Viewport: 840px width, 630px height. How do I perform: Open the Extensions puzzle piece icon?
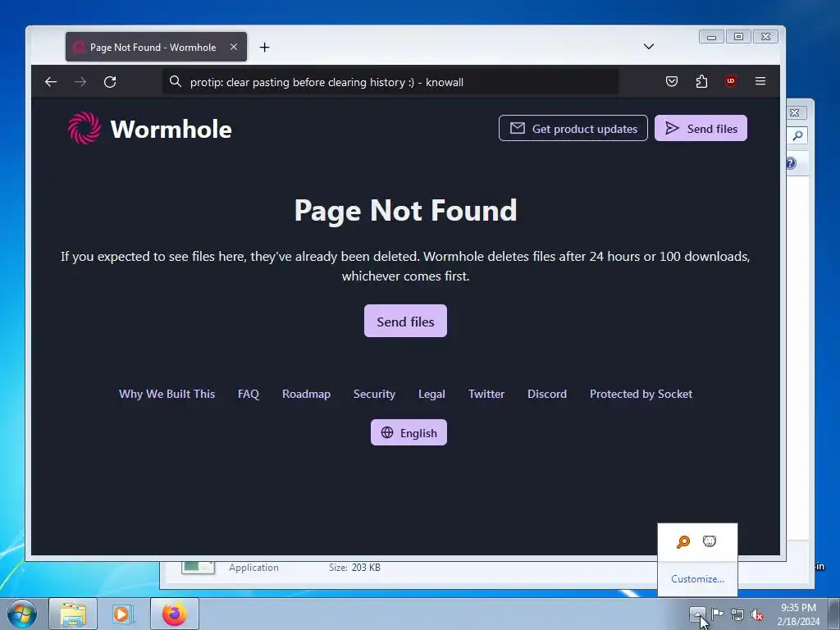click(701, 81)
